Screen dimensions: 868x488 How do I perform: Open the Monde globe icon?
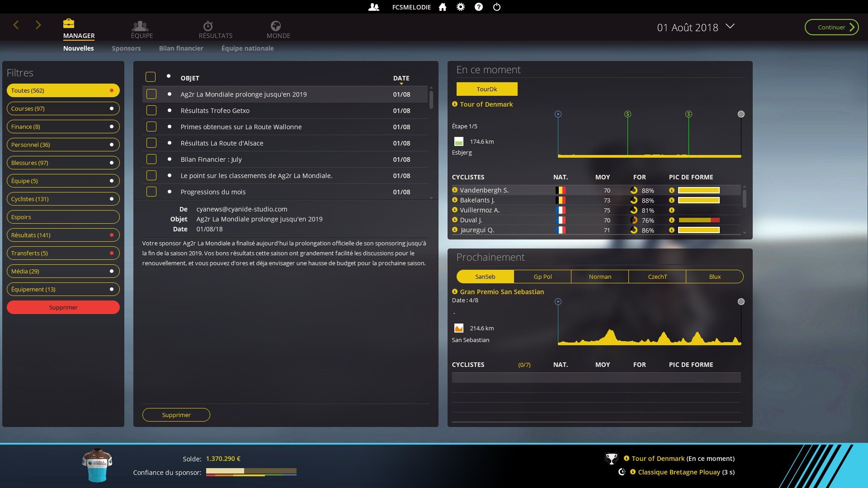click(276, 26)
